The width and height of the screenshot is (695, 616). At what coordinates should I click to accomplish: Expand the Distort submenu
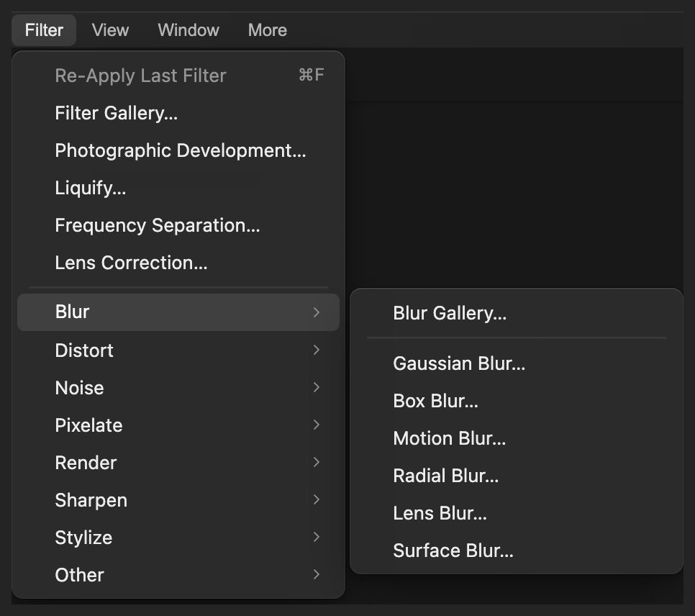pos(178,350)
